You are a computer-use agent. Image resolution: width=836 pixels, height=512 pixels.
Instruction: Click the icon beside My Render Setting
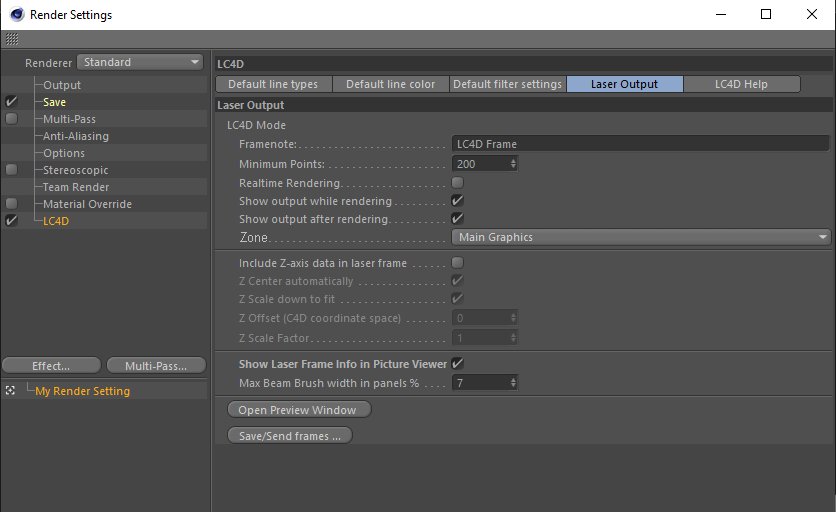11,391
